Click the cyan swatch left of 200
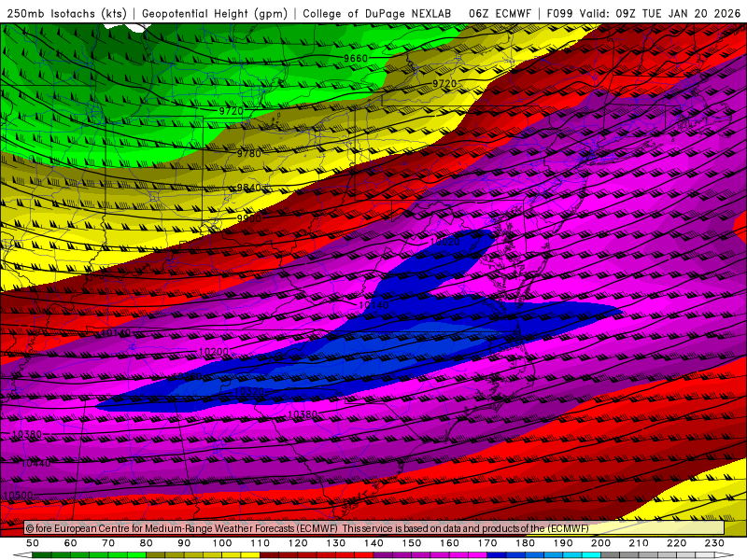This screenshot has height=560, width=747. [x=591, y=554]
